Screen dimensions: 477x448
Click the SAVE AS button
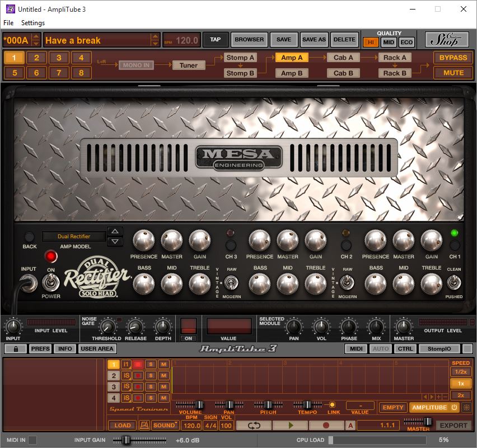coord(314,40)
